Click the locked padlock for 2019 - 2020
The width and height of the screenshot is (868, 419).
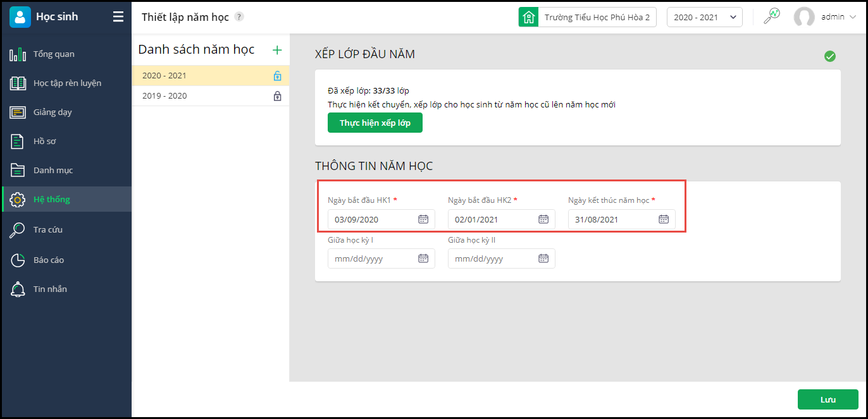[x=277, y=96]
